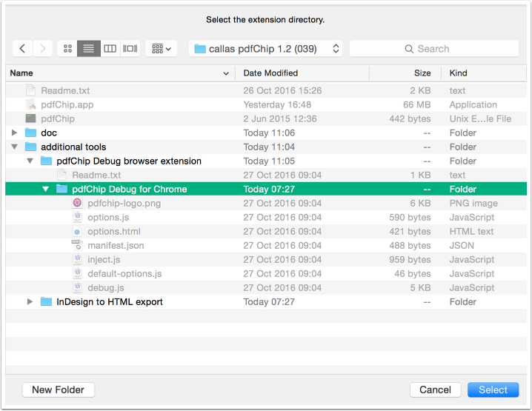Click the doc folder icon
Image resolution: width=532 pixels, height=411 pixels.
(x=30, y=133)
